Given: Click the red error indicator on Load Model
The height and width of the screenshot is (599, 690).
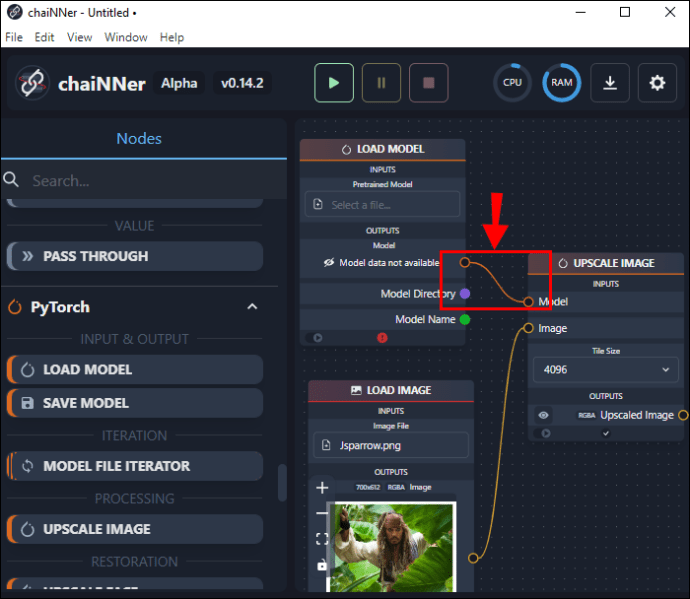Looking at the screenshot, I should pyautogui.click(x=382, y=338).
